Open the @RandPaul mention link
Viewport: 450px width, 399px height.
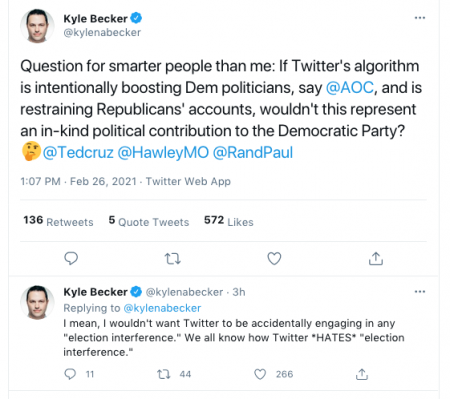click(253, 152)
